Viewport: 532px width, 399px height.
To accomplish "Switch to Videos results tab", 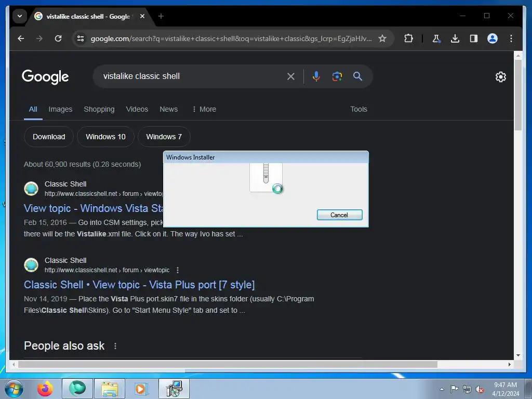I will (137, 109).
